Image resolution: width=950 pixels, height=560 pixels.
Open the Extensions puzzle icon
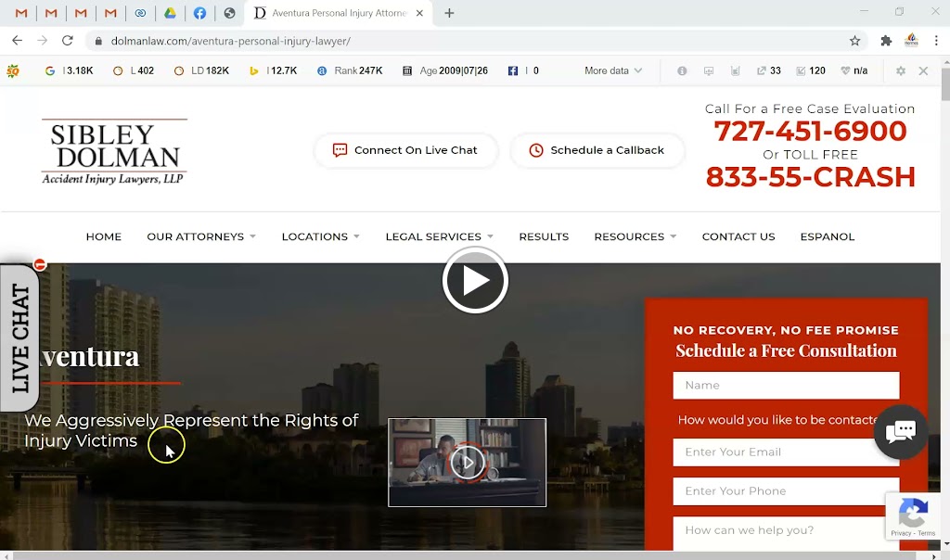(886, 41)
